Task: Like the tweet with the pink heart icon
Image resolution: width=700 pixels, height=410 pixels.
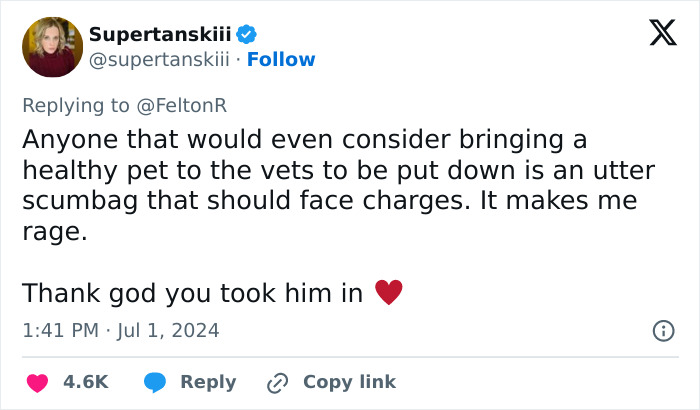Action: click(x=37, y=382)
